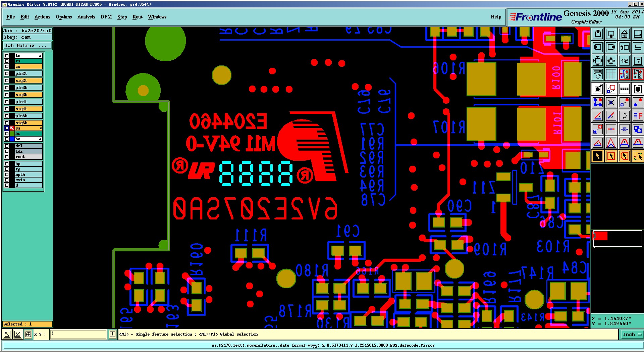The height and width of the screenshot is (352, 644).
Task: Click the X Y coordinate input field
Action: pyautogui.click(x=78, y=334)
